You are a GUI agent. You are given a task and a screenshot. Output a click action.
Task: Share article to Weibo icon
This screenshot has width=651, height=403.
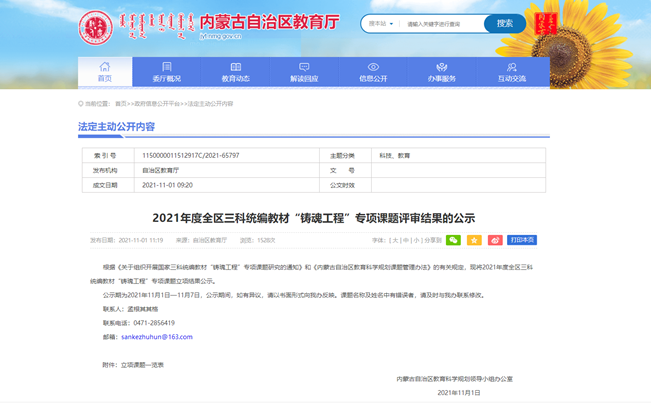pos(495,240)
